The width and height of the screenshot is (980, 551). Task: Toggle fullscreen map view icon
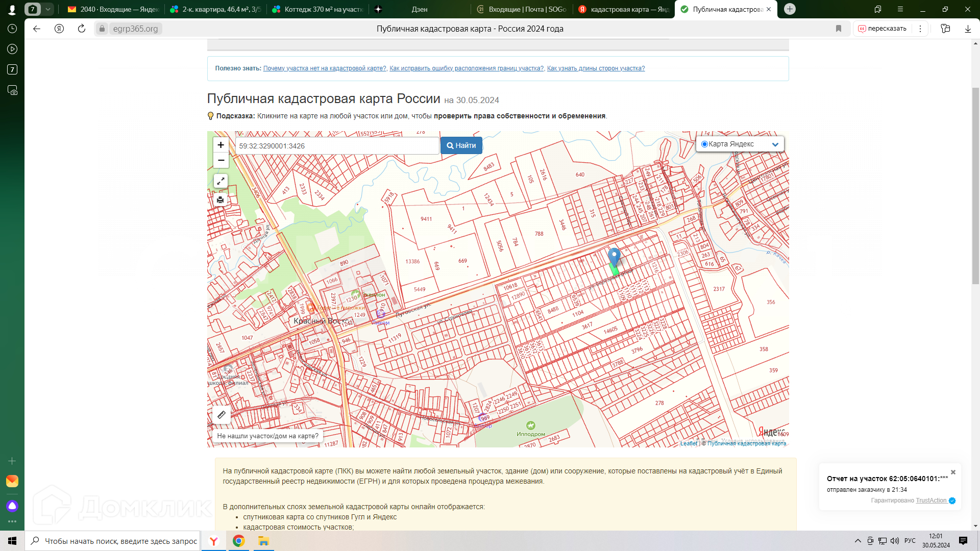[220, 181]
